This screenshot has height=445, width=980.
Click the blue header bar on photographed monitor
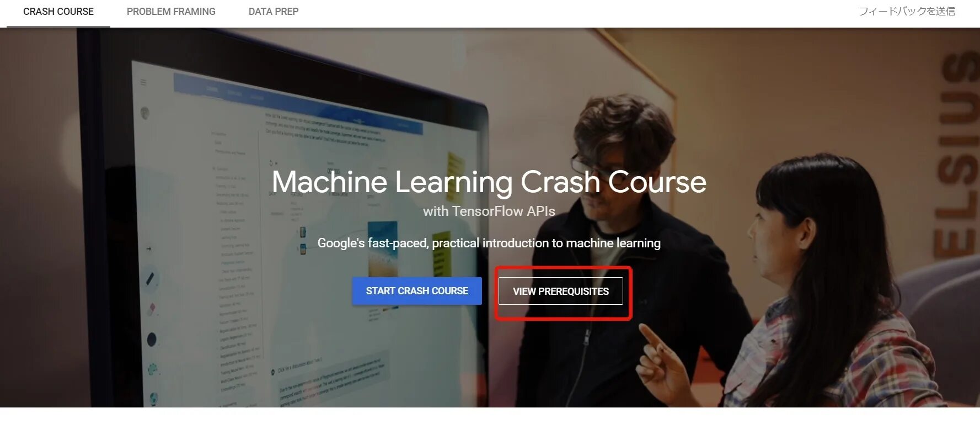pyautogui.click(x=298, y=105)
